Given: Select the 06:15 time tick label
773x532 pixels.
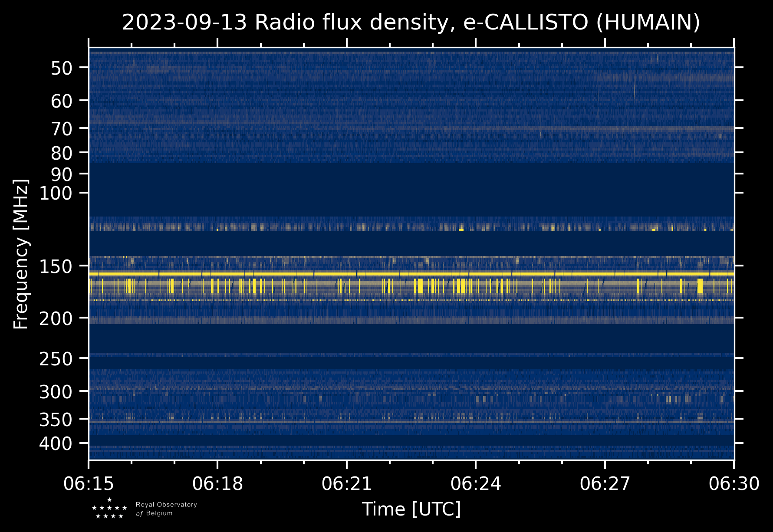Looking at the screenshot, I should (89, 483).
